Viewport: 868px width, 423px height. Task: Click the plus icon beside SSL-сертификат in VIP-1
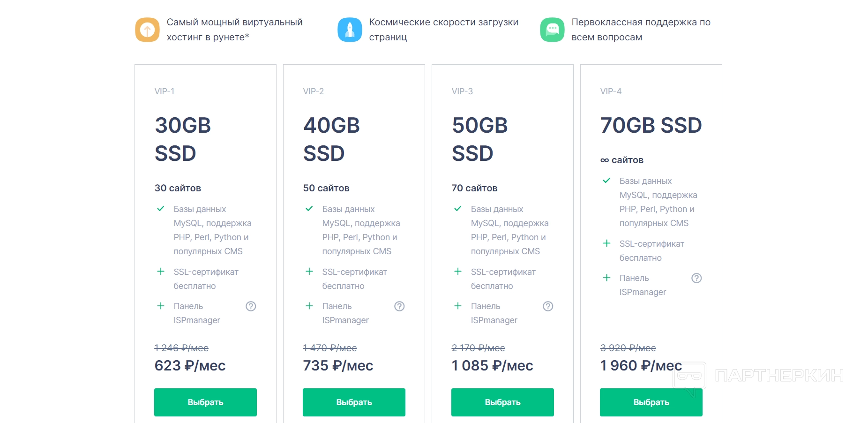tap(161, 272)
